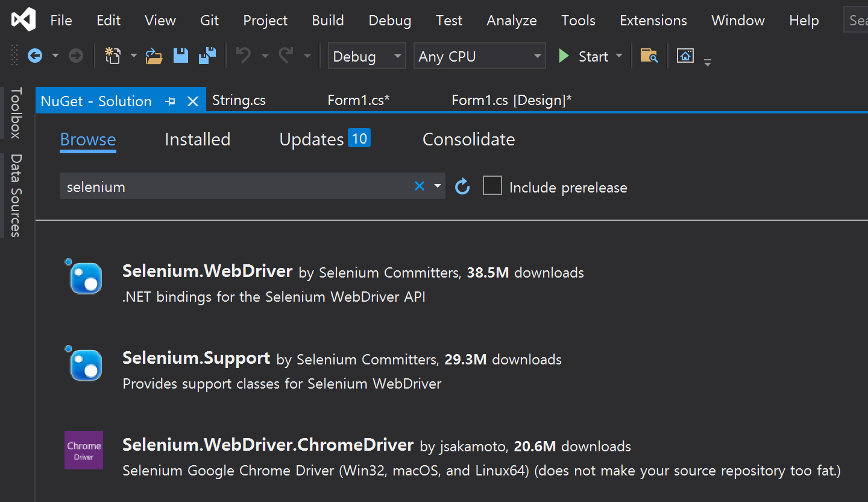The height and width of the screenshot is (502, 868).
Task: Click the Find in Files folder icon
Action: [x=649, y=56]
